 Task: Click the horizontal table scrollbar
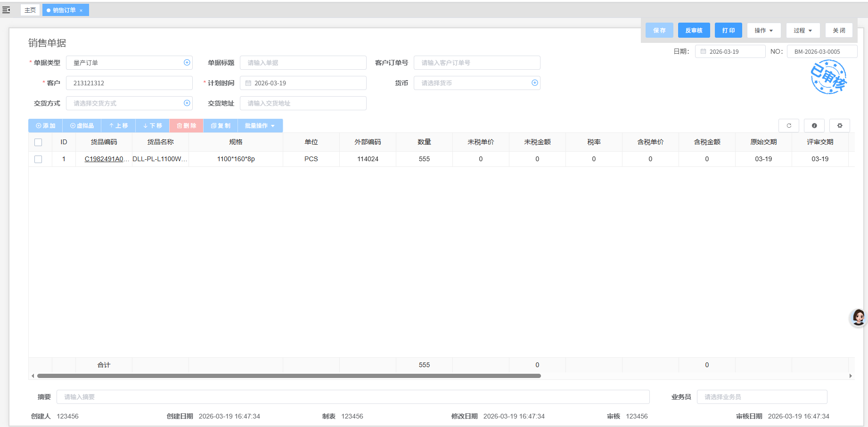pyautogui.click(x=289, y=376)
